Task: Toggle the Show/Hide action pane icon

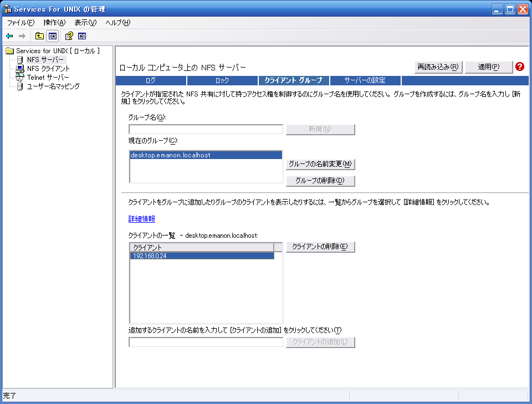Action: [82, 36]
